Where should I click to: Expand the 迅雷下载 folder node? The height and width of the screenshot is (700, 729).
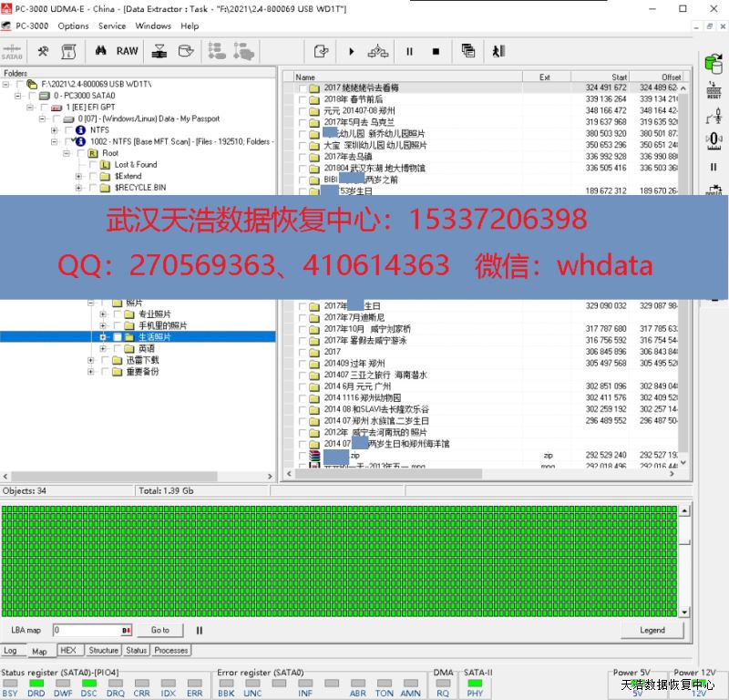91,360
